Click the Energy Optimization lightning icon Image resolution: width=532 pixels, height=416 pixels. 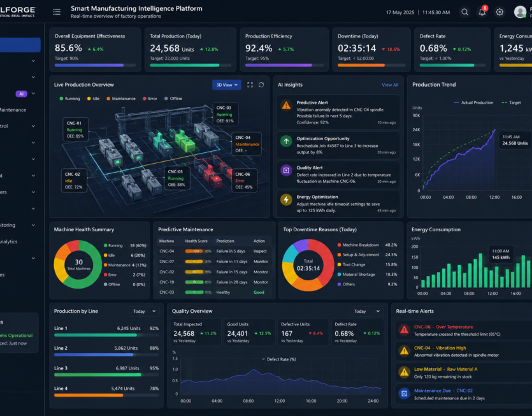286,199
